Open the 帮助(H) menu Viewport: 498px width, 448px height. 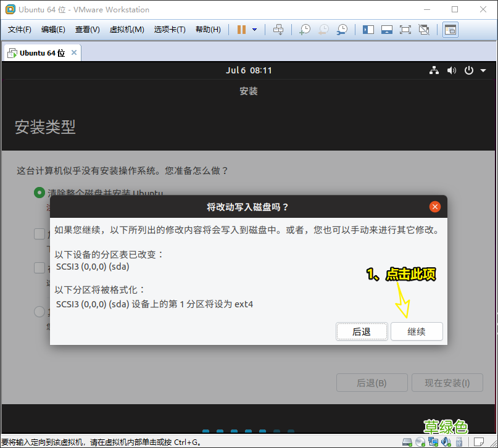click(x=208, y=30)
